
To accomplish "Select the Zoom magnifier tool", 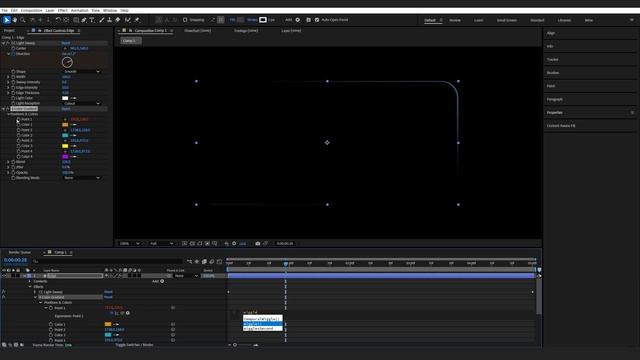I will pos(23,20).
